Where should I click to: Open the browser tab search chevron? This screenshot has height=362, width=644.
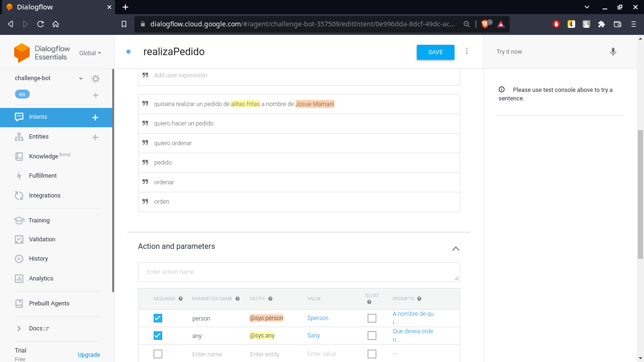[x=587, y=7]
